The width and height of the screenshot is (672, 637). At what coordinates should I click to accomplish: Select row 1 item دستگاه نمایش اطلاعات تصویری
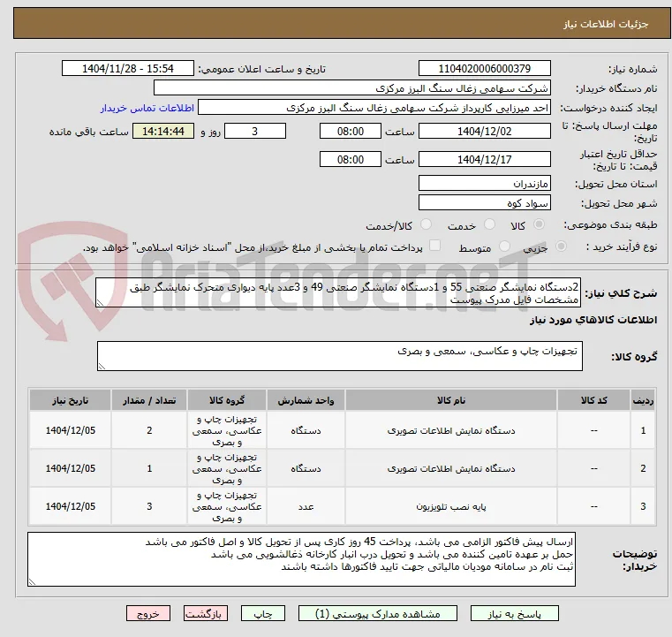click(x=451, y=430)
